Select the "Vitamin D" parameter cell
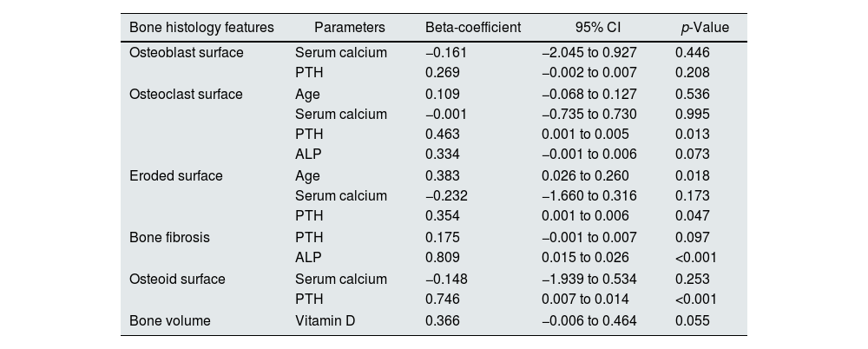 pos(325,320)
